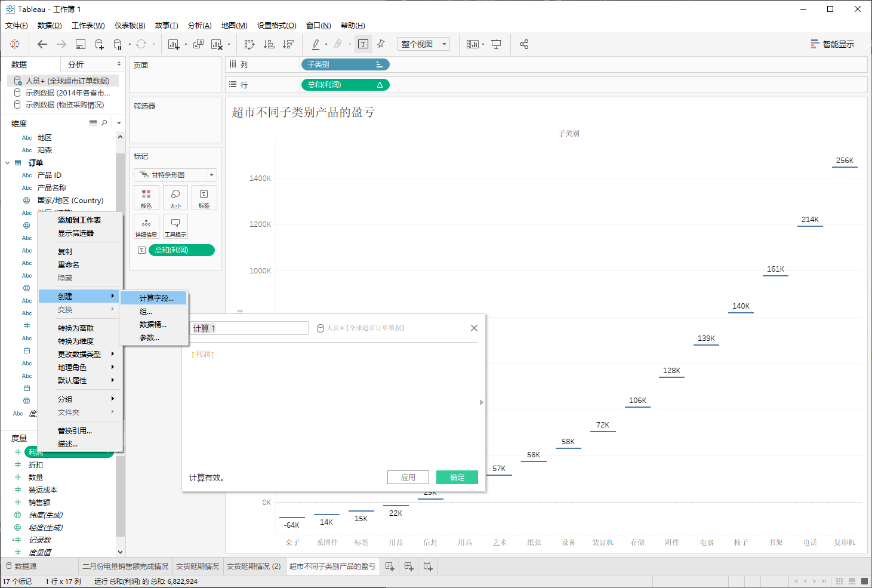Click the 确定 button in the calculation dialog

pyautogui.click(x=457, y=478)
